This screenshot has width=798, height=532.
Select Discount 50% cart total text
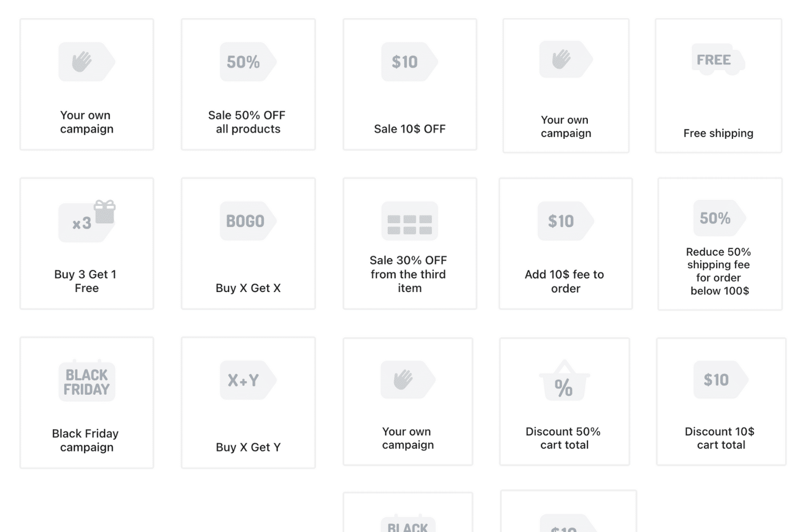click(x=564, y=438)
